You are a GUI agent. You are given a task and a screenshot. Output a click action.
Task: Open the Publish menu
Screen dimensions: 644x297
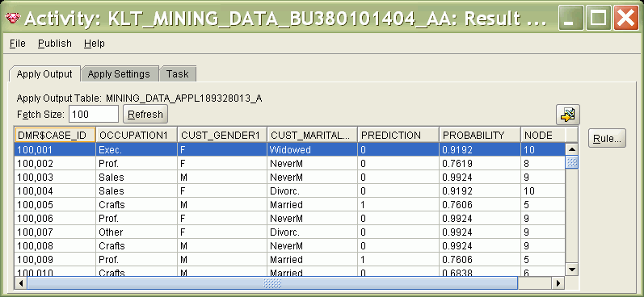[x=55, y=44]
